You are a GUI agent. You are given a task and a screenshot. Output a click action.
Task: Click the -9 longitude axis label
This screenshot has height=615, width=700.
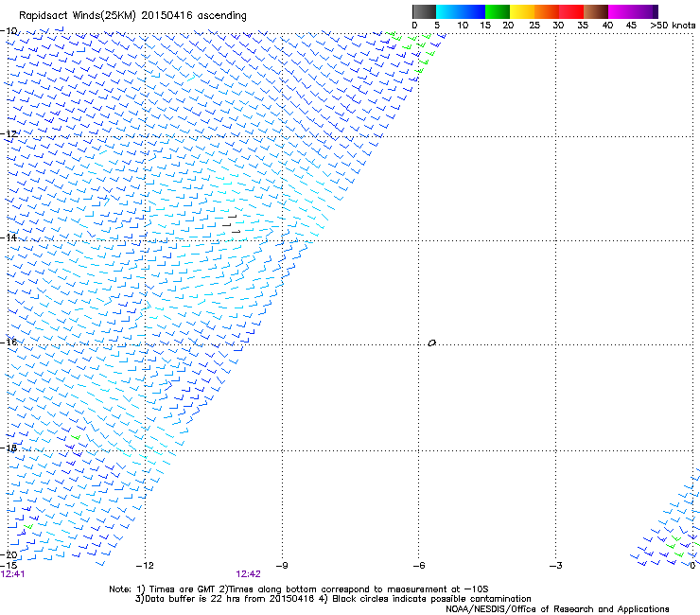[282, 566]
